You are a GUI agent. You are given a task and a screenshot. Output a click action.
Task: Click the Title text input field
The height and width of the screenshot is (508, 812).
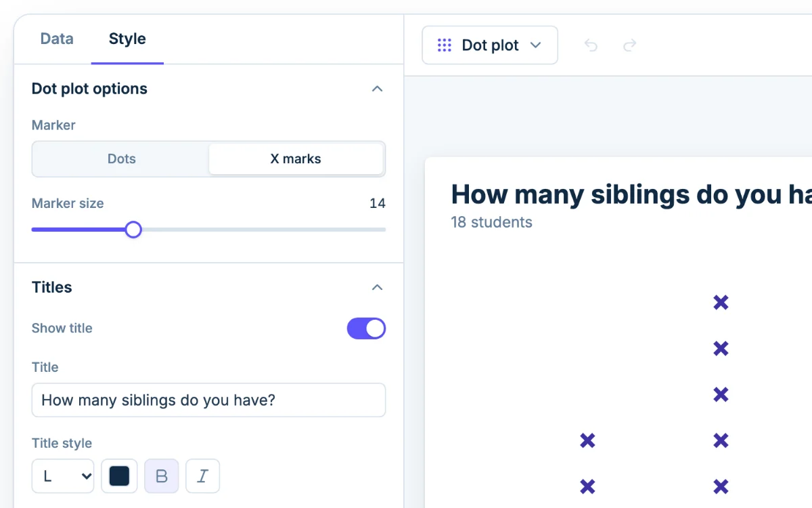click(x=208, y=400)
